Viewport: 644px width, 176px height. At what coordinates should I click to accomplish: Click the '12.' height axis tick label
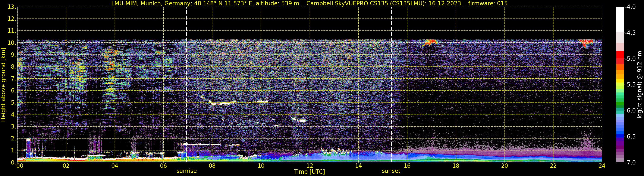coord(12,19)
